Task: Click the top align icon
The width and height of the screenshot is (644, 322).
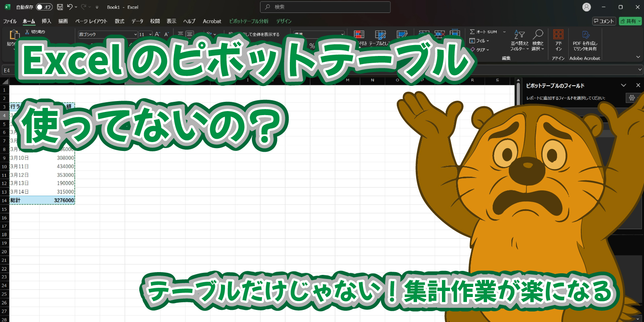Action: [x=181, y=35]
